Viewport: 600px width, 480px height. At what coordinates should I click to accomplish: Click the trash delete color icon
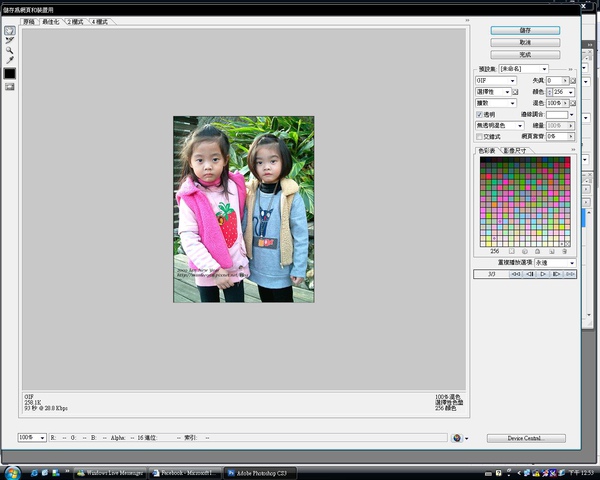click(x=564, y=251)
